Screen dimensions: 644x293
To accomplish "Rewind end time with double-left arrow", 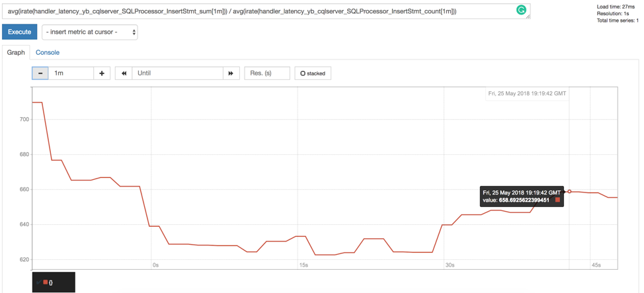I will (124, 73).
